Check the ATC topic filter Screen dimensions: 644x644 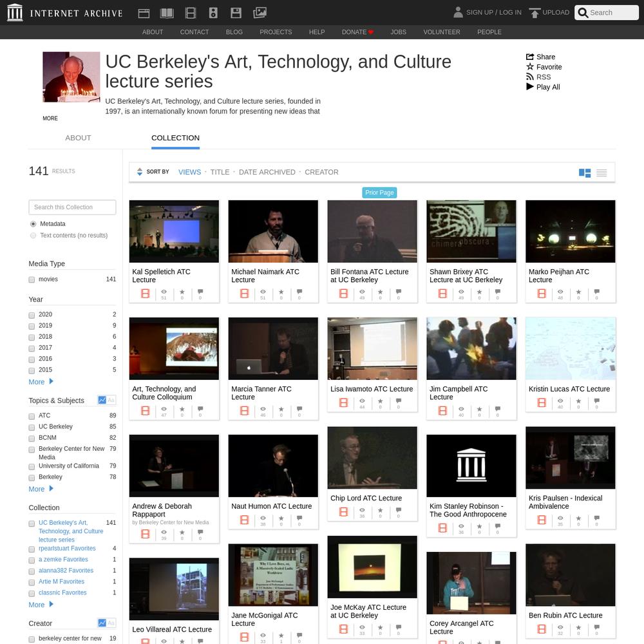[x=32, y=416]
